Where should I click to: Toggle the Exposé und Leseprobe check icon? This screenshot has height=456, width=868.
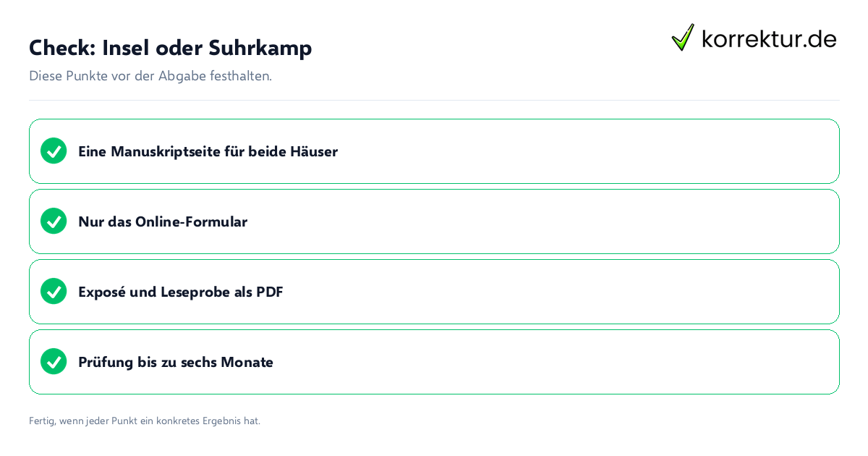pyautogui.click(x=54, y=291)
